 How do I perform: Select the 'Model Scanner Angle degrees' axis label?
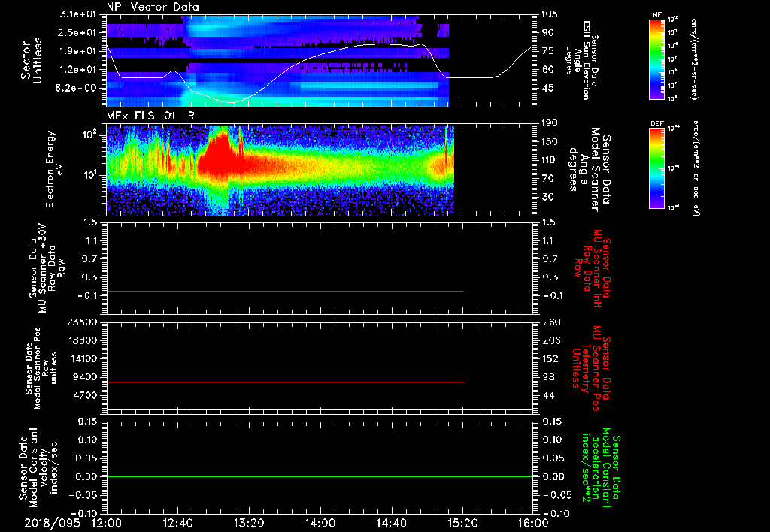pyautogui.click(x=591, y=170)
